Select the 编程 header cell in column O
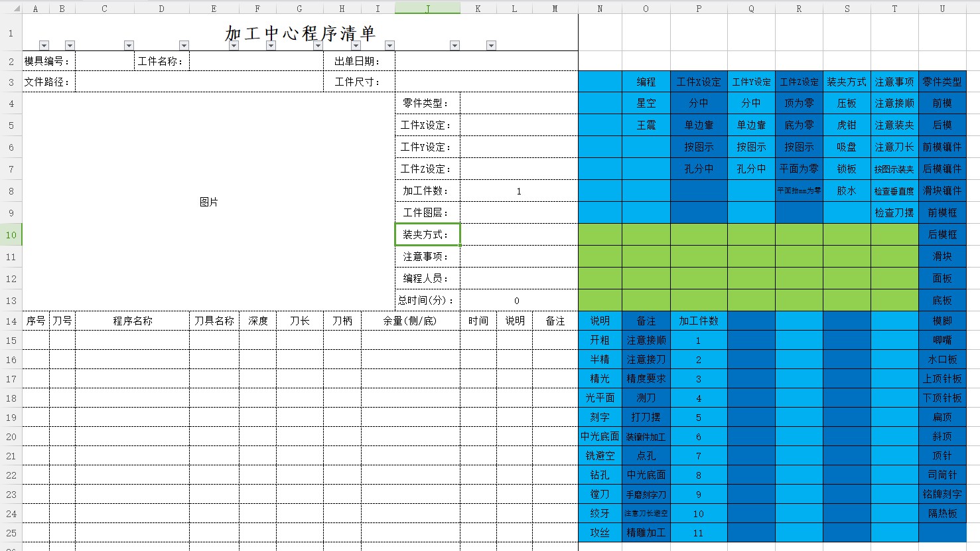The width and height of the screenshot is (980, 551). pyautogui.click(x=646, y=82)
